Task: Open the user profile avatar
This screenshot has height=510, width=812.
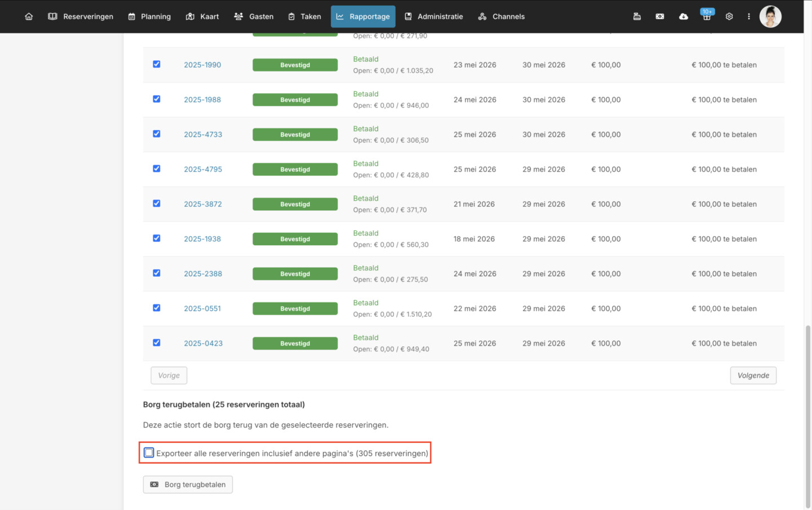Action: (770, 16)
